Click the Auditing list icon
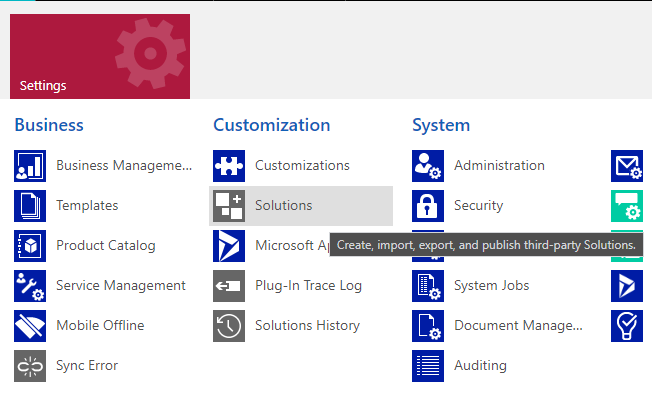The image size is (652, 398). [x=428, y=366]
